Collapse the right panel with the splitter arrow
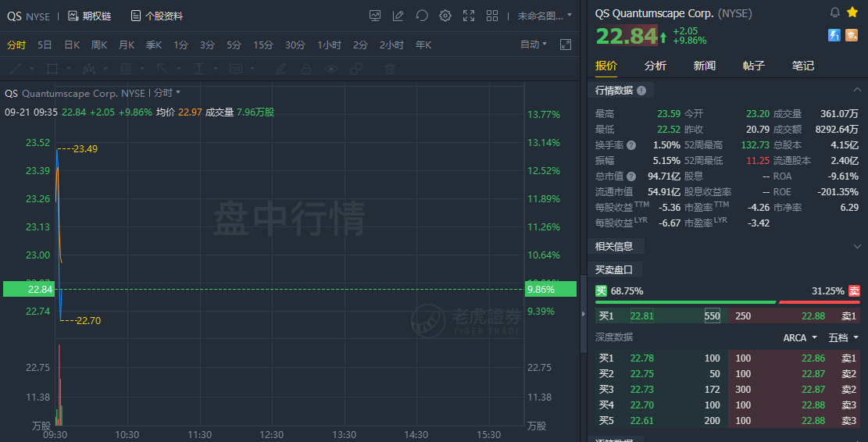The image size is (868, 442). pyautogui.click(x=584, y=314)
